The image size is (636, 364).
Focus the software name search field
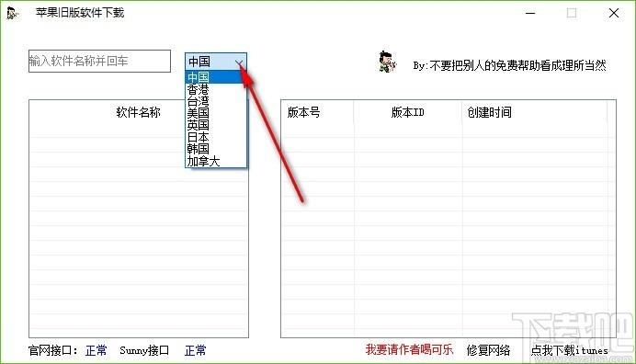[99, 62]
